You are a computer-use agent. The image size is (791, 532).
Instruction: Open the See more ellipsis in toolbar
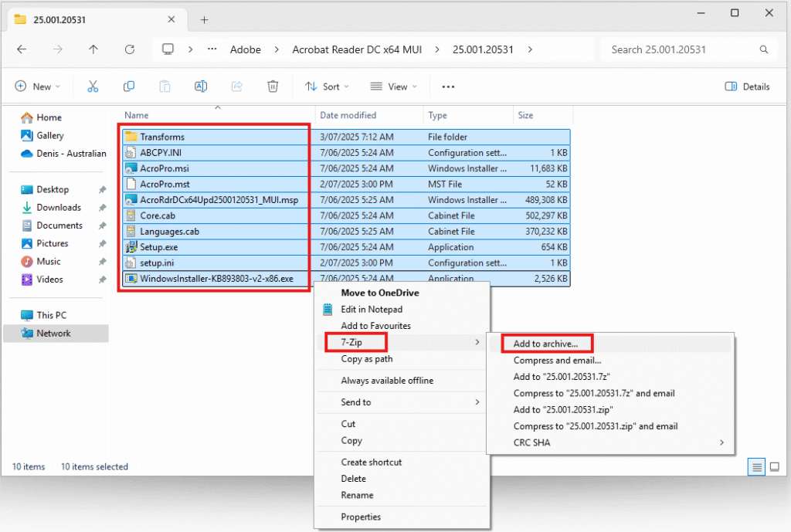click(448, 86)
